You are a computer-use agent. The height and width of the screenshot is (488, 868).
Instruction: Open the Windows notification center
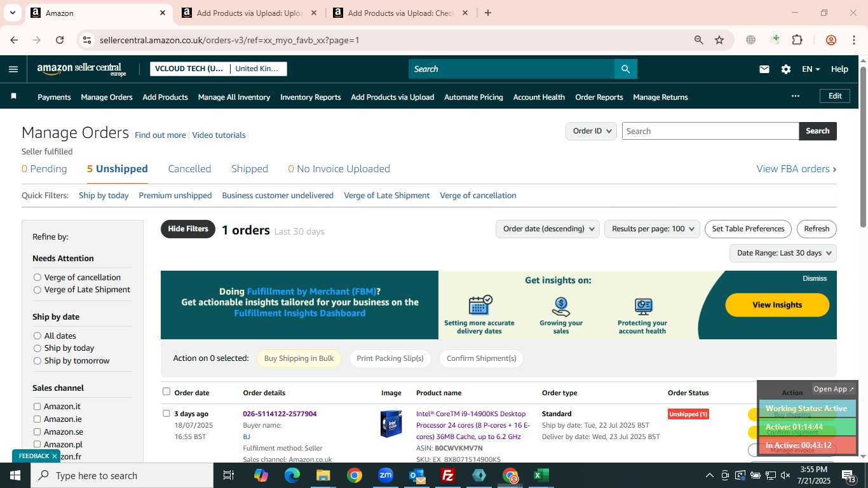tap(849, 475)
